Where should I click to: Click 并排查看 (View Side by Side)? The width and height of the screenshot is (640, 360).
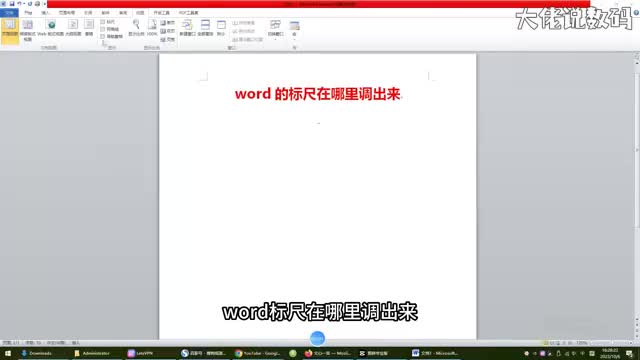[244, 23]
